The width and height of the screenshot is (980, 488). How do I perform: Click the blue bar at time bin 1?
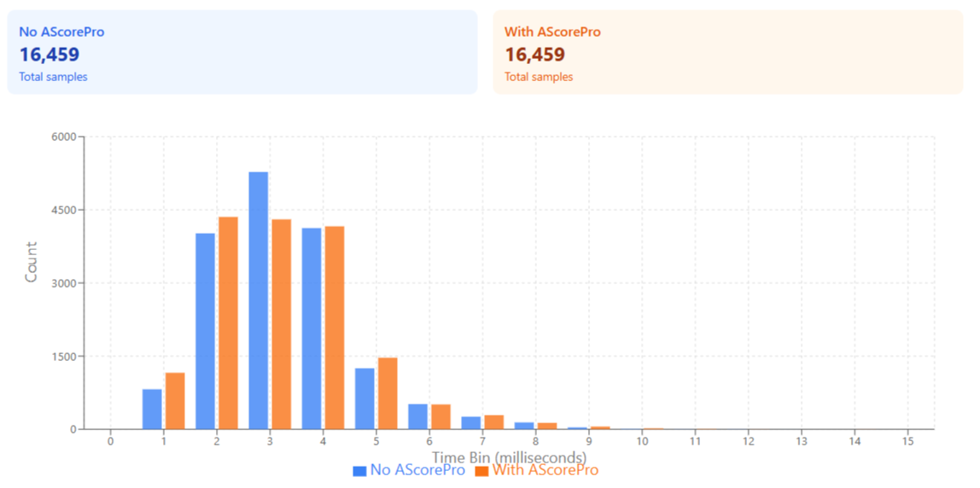pyautogui.click(x=152, y=410)
